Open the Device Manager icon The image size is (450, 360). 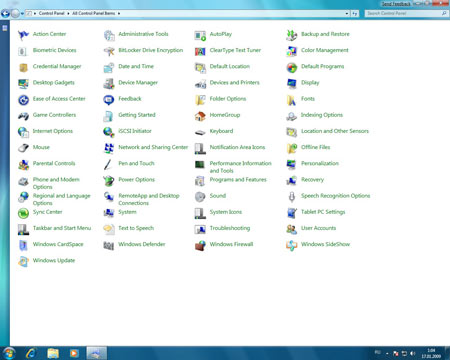[x=109, y=83]
